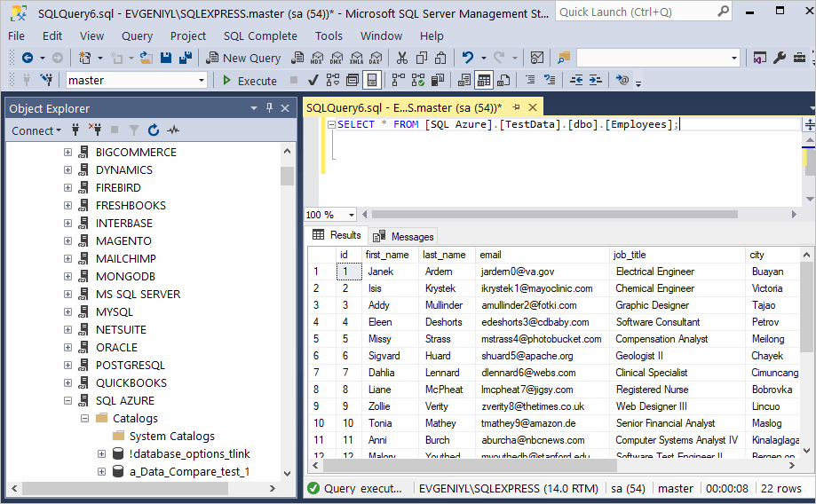Click the email column header

coord(542,255)
